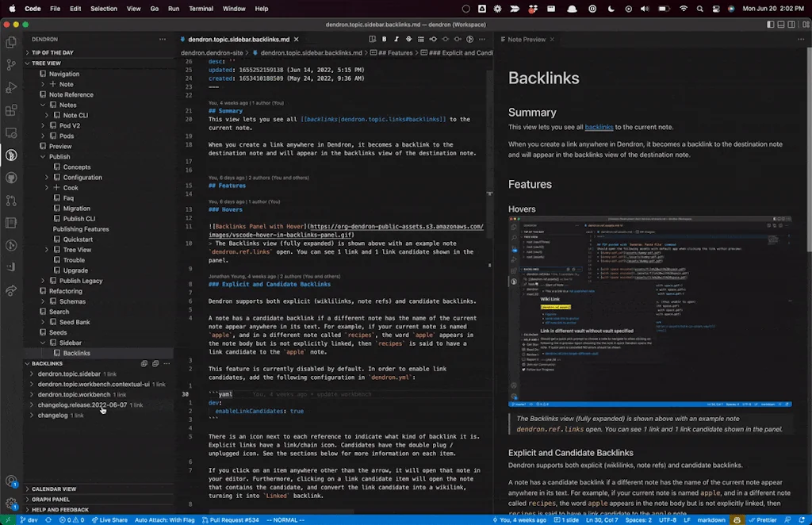Toggle bold formatting in the markdown toolbar
Viewport: 812px width, 525px height.
384,38
